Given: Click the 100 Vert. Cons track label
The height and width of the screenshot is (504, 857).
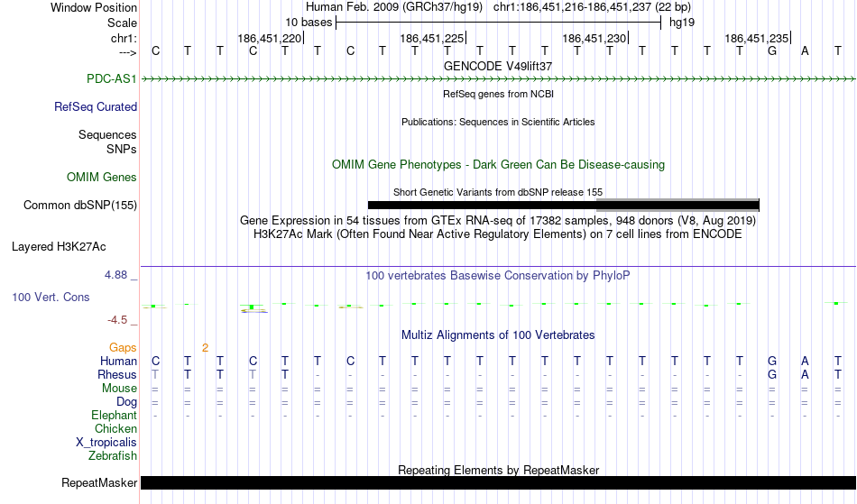Looking at the screenshot, I should (51, 297).
